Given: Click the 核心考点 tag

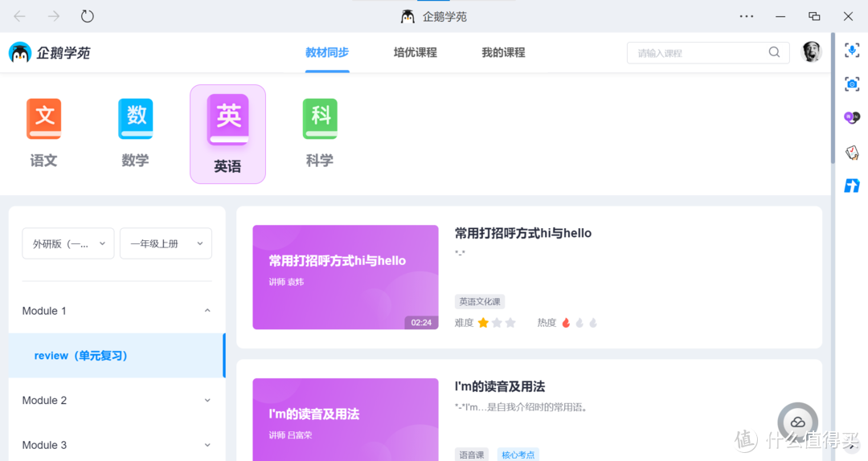Looking at the screenshot, I should pyautogui.click(x=518, y=455).
